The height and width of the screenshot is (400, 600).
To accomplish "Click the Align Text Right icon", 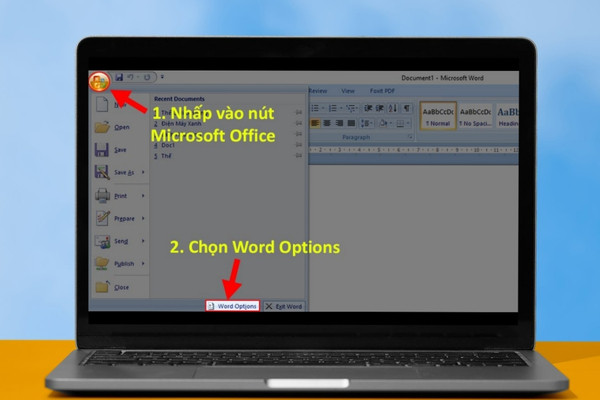I will (x=339, y=123).
